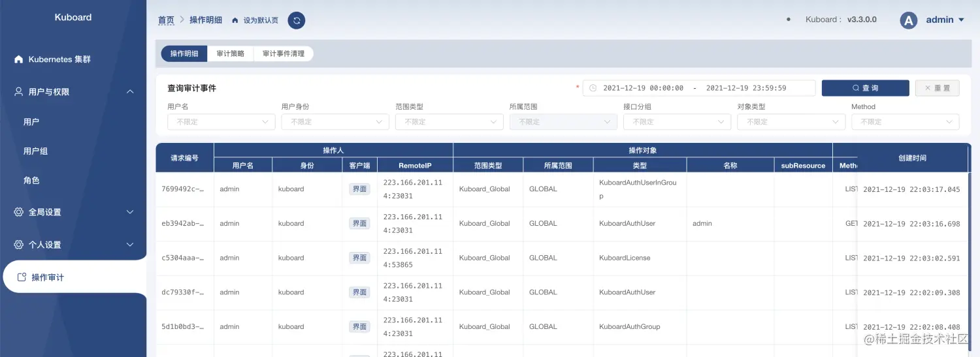
Task: Click the subResource column header
Action: pos(803,166)
